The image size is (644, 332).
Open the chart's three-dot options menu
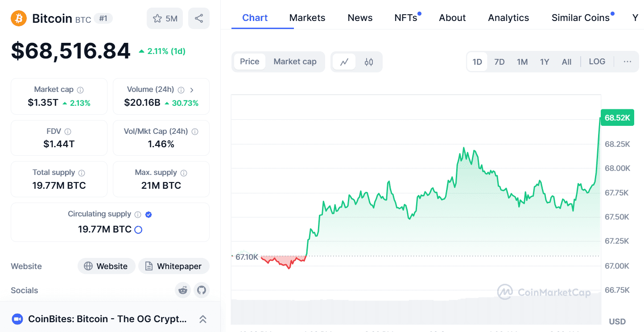(x=627, y=62)
